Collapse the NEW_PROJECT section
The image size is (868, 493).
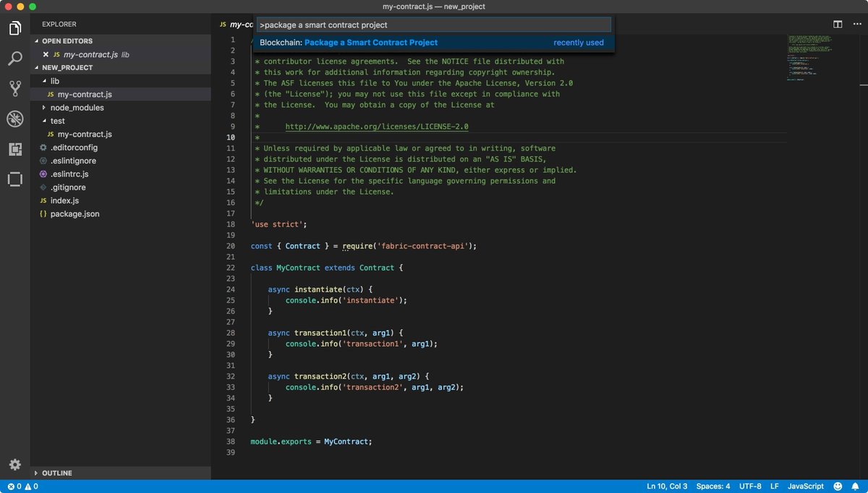[x=121, y=67]
